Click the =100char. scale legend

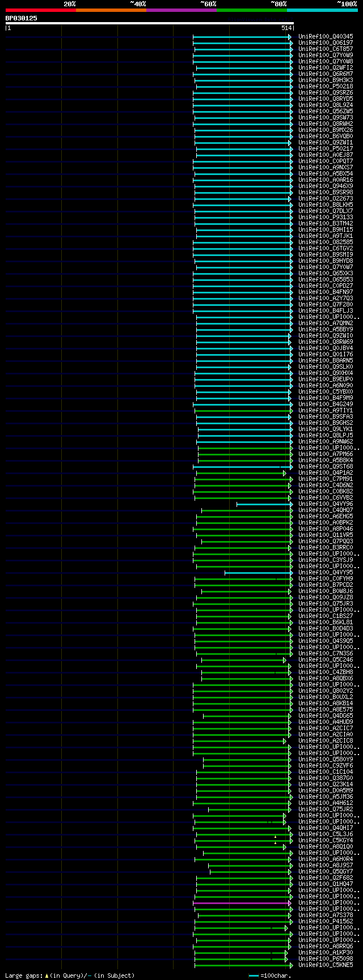(x=270, y=975)
